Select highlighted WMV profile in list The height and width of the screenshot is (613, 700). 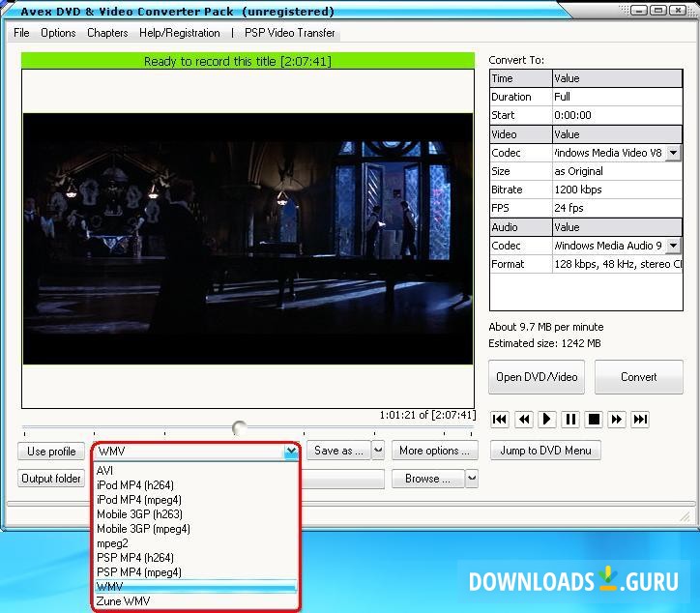(x=196, y=587)
